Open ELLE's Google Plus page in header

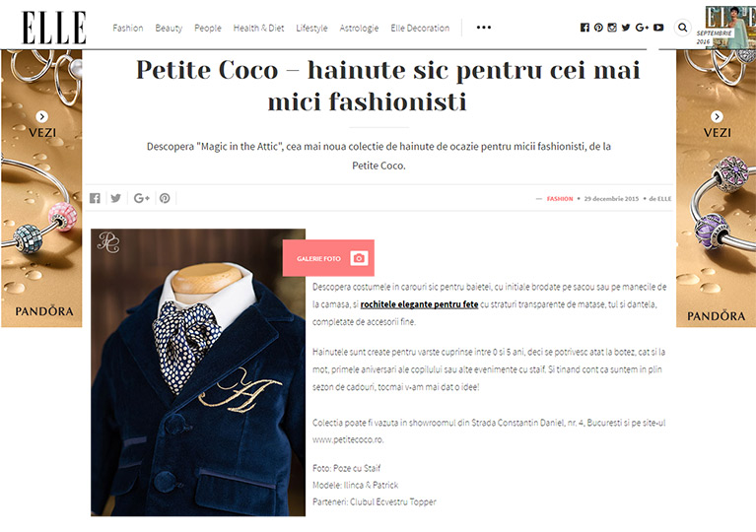642,28
